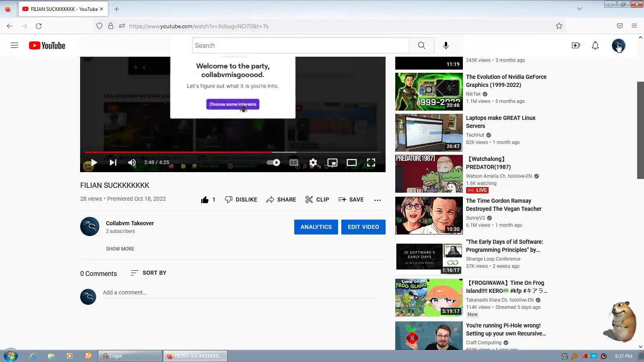Click the search magnifier button

(421, 45)
